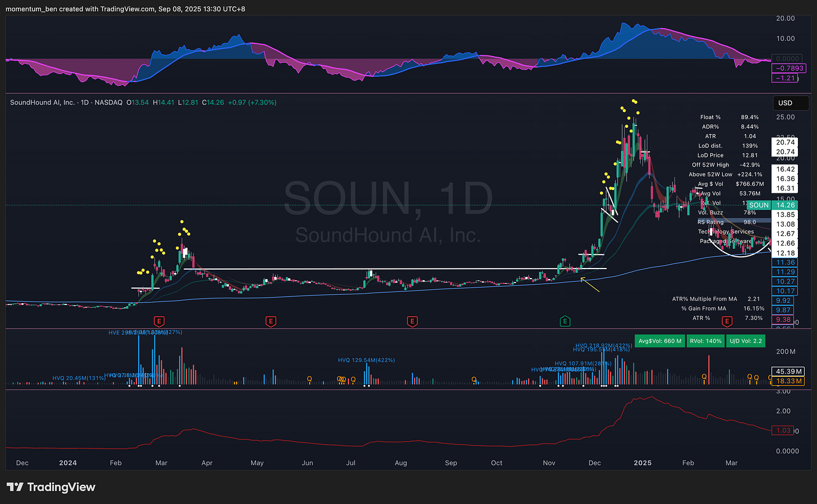Click the red 1.03 ATR pane label
The height and width of the screenshot is (504, 817).
pos(783,431)
